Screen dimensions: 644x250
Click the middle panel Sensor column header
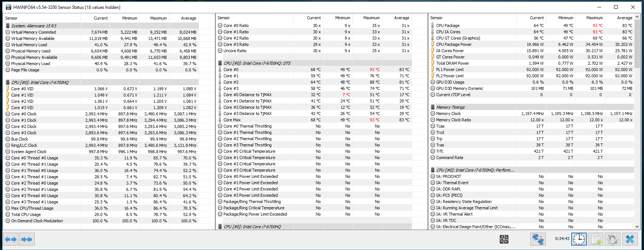click(x=254, y=18)
